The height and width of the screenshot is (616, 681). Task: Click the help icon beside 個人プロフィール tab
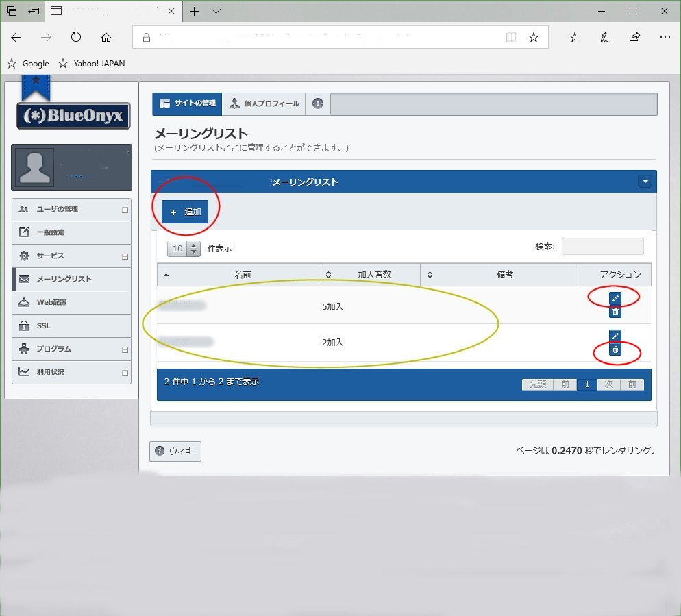point(317,103)
